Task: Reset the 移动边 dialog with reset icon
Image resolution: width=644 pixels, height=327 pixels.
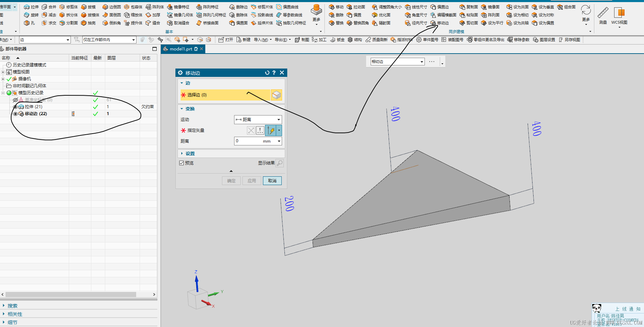Action: pyautogui.click(x=267, y=73)
